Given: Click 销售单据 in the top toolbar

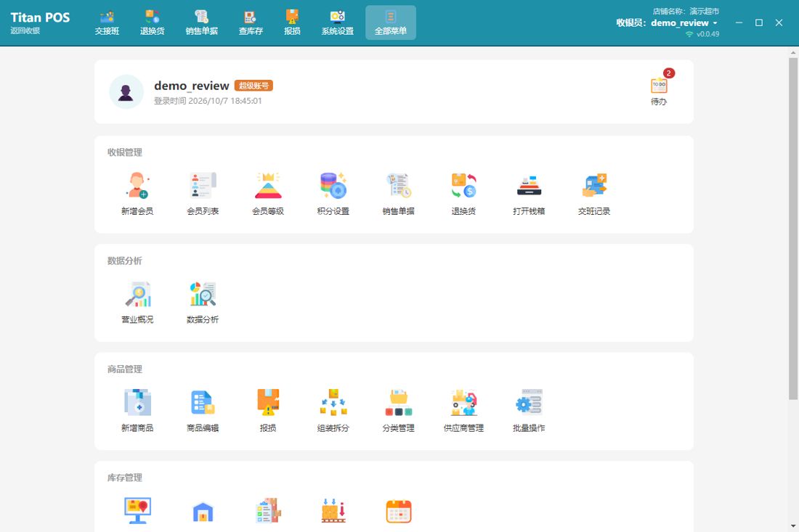Looking at the screenshot, I should (x=201, y=23).
